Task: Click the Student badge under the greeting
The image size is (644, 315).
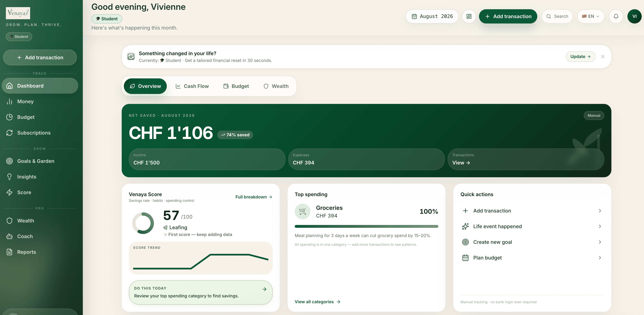Action: point(107,19)
